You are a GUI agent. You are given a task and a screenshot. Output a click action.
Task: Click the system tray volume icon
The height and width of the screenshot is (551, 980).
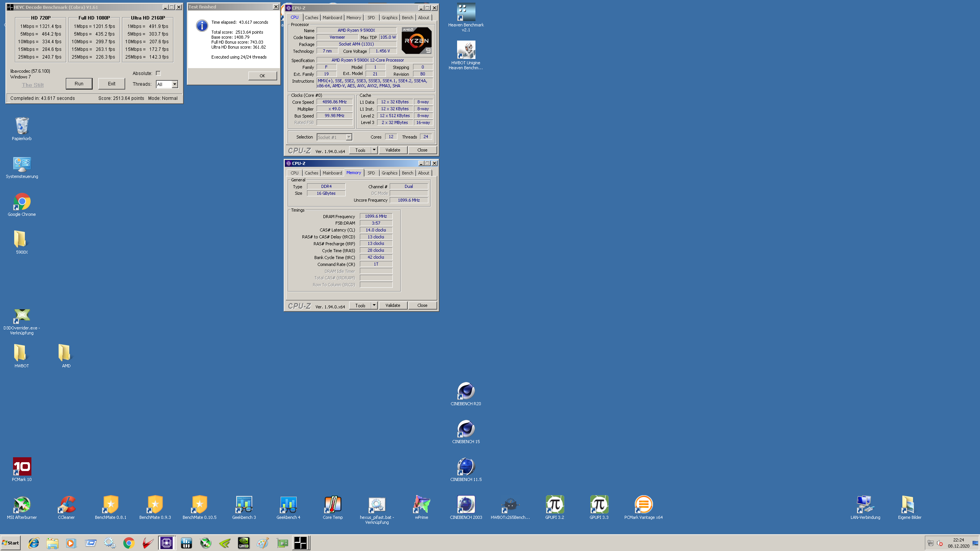(939, 543)
